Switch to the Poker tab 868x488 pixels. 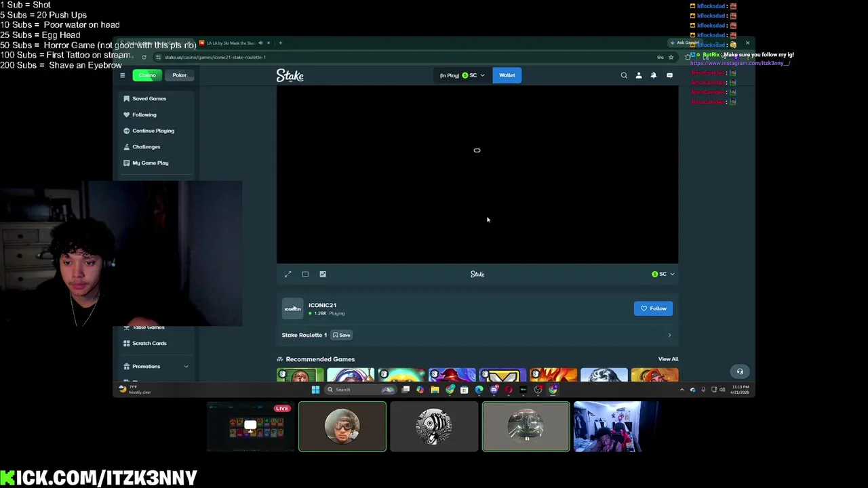(179, 75)
